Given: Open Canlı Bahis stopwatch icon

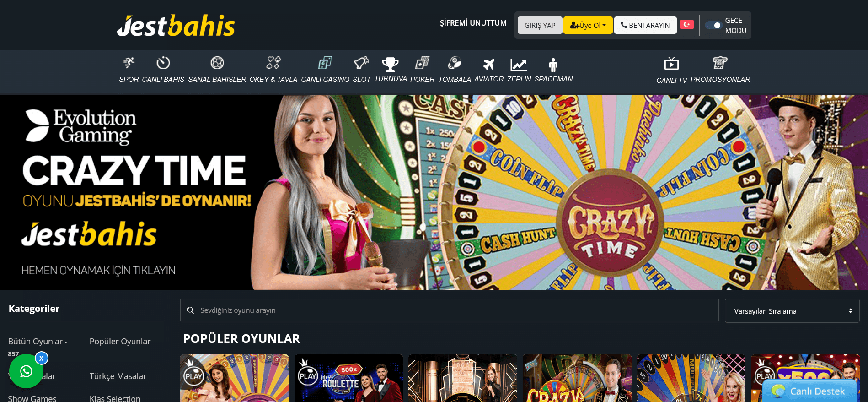Looking at the screenshot, I should (163, 63).
